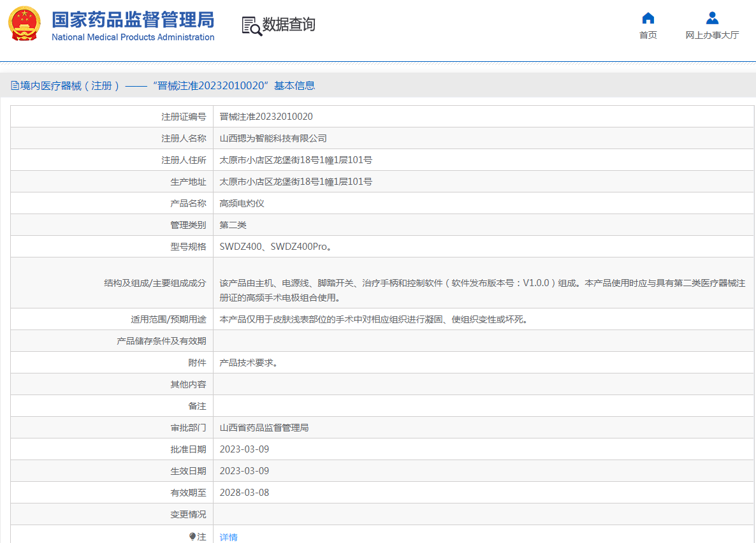Select registration number value 晋械注准20232010020 in table
This screenshot has width=756, height=543.
click(x=266, y=117)
